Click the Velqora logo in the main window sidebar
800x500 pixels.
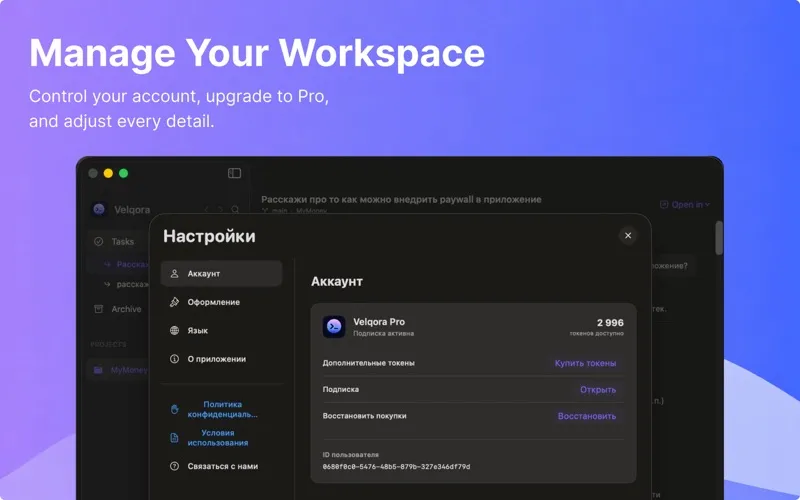(99, 209)
